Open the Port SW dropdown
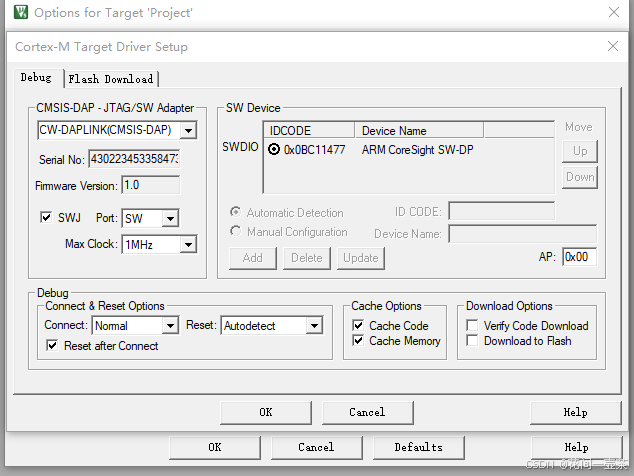 click(170, 218)
